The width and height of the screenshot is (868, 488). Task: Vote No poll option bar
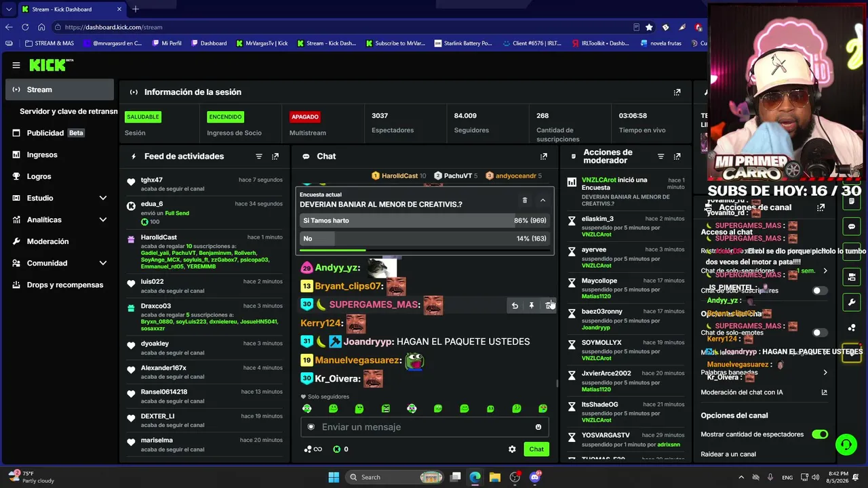click(x=425, y=239)
